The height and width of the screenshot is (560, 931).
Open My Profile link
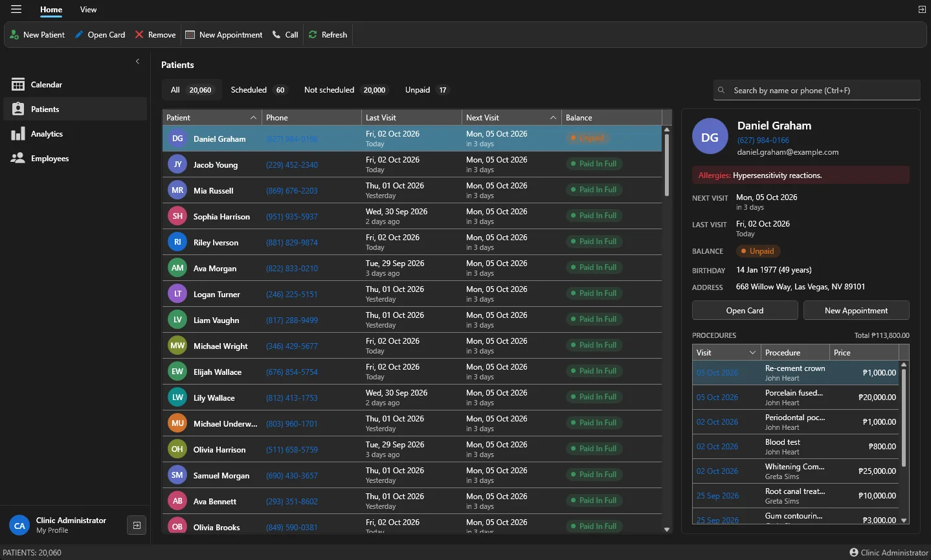pyautogui.click(x=52, y=531)
